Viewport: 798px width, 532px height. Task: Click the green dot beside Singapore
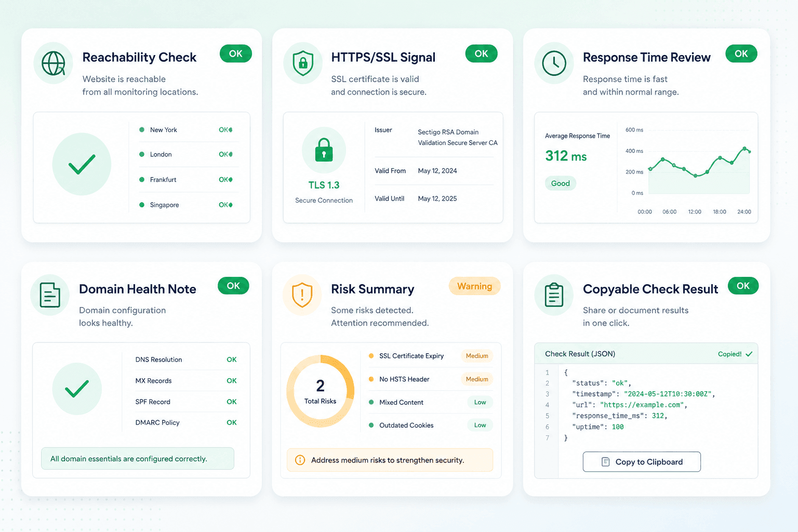coord(141,205)
